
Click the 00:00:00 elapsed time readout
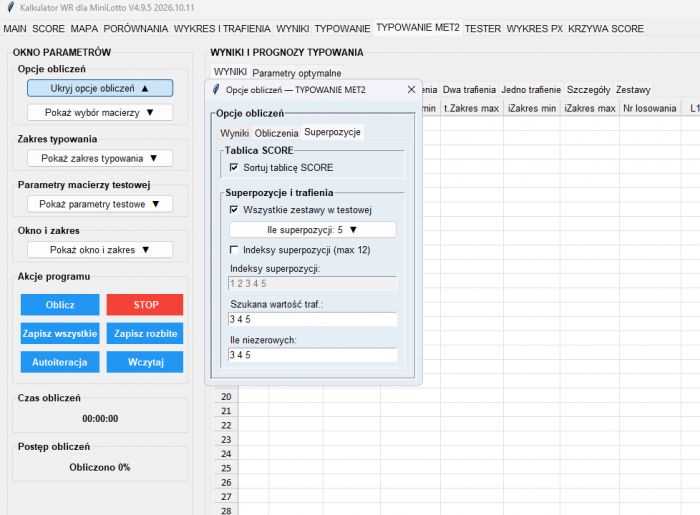pyautogui.click(x=100, y=419)
